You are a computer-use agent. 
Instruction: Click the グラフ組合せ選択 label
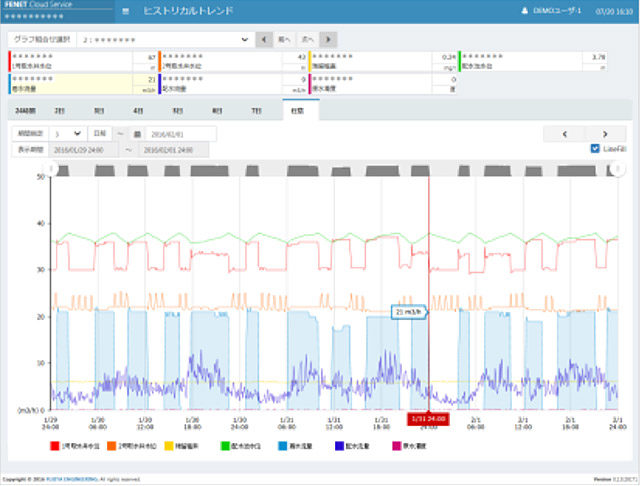click(x=42, y=40)
